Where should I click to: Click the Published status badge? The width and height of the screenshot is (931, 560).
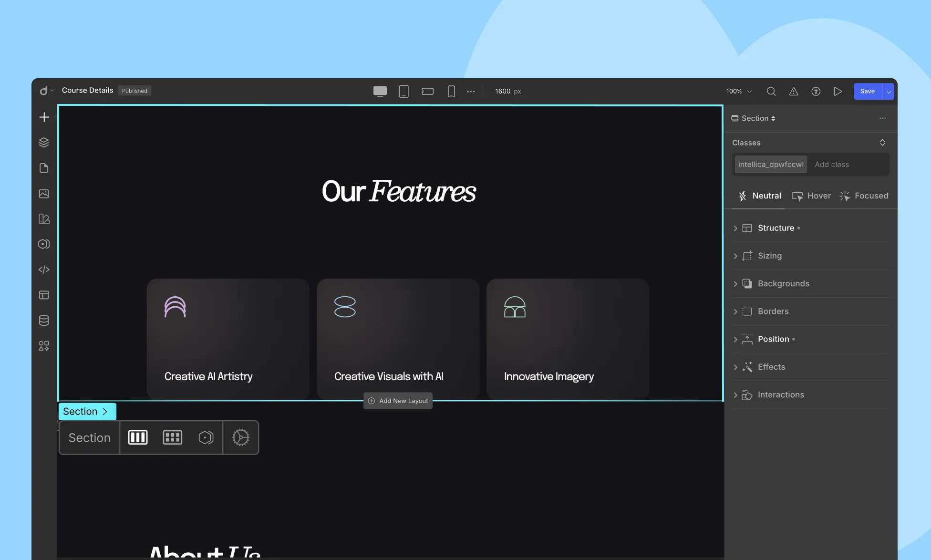pos(134,91)
